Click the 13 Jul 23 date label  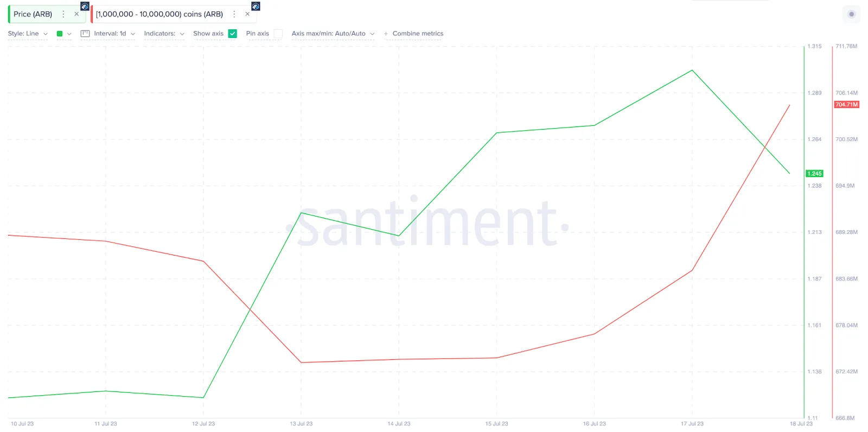point(301,424)
